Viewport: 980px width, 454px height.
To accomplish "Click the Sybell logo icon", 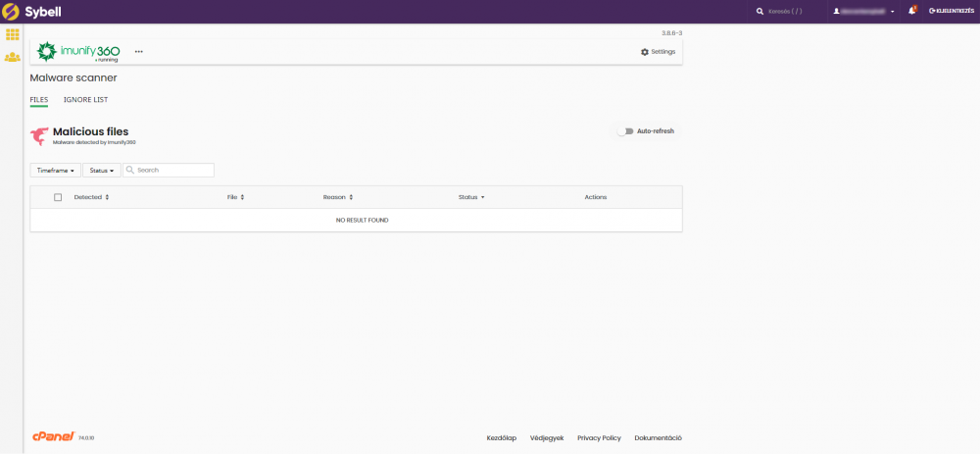I will point(11,11).
